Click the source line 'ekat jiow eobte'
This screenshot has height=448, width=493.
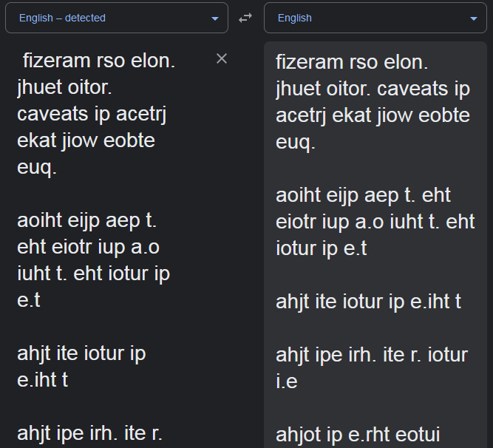pos(86,140)
